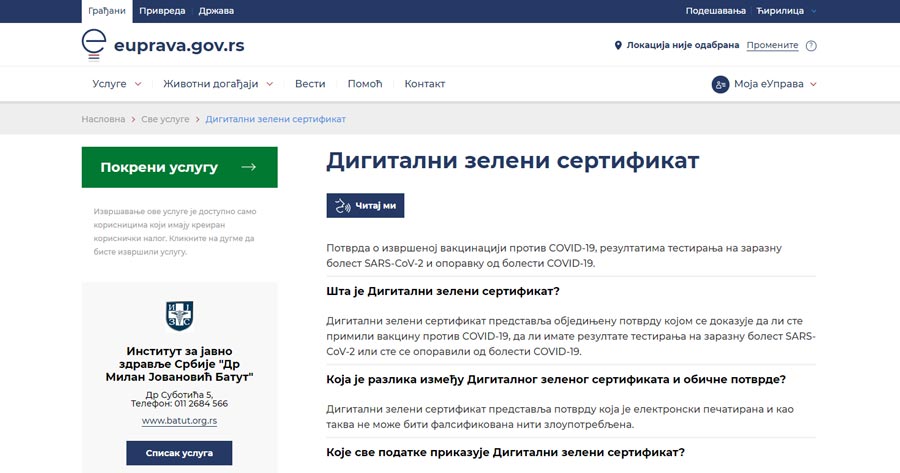Click the Batut institute emblem logo

(179, 316)
